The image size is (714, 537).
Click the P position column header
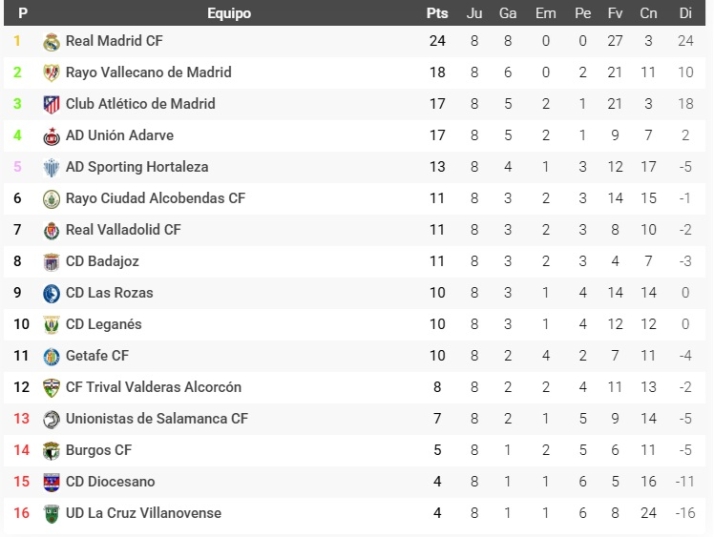pyautogui.click(x=23, y=14)
